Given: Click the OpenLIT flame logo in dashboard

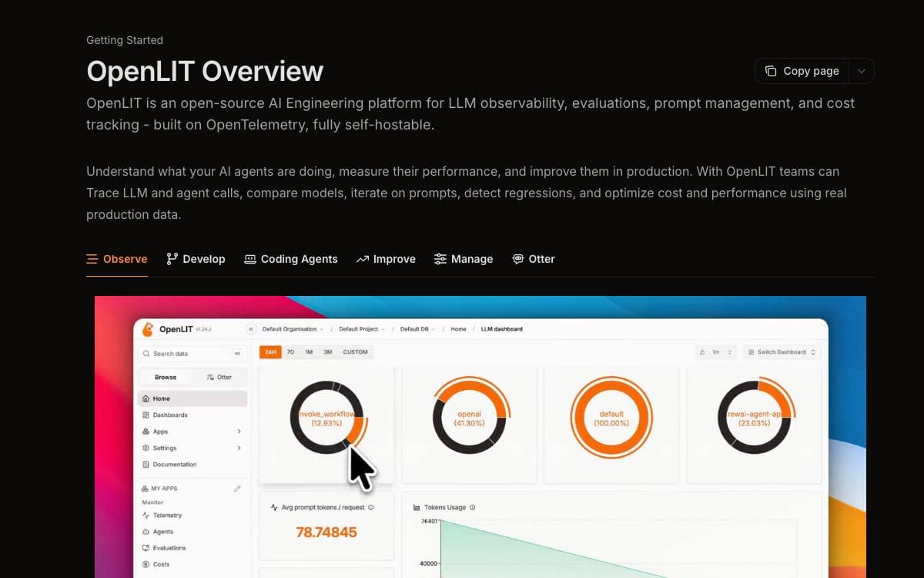Looking at the screenshot, I should [x=148, y=329].
